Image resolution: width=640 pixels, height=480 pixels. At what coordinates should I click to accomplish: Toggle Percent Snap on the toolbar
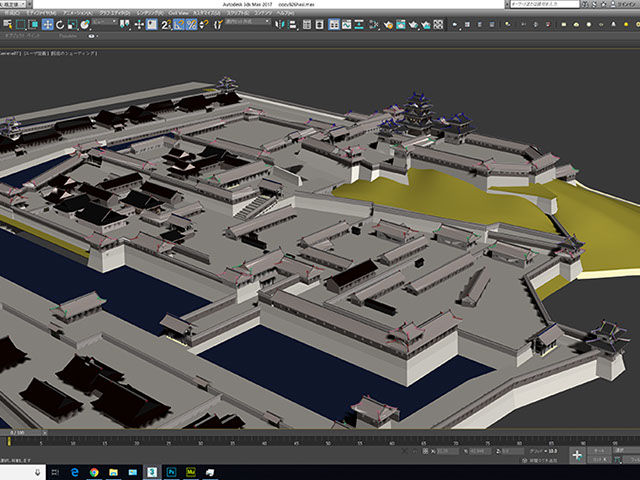pos(191,25)
